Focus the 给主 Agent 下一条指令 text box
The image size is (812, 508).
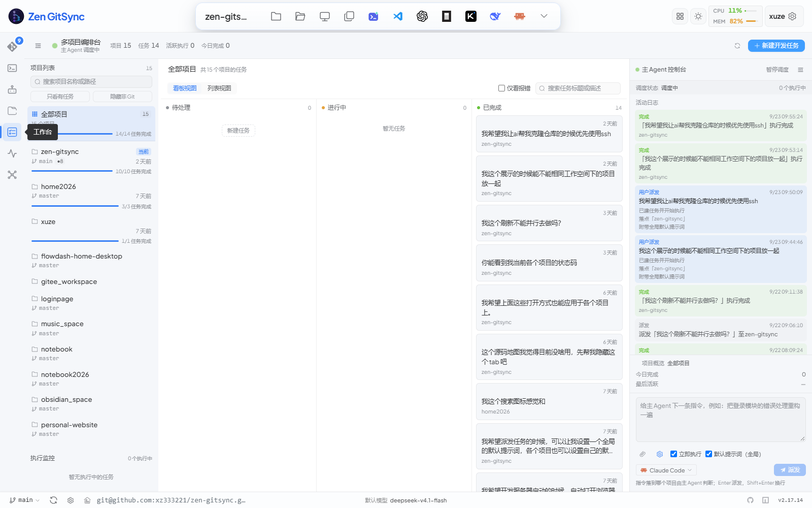(721, 420)
